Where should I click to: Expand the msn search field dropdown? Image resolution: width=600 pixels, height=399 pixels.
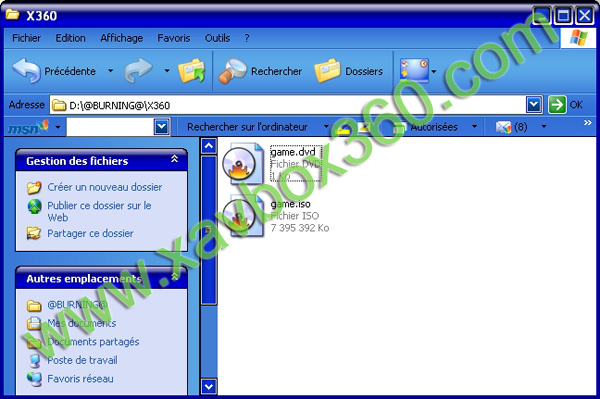click(162, 127)
